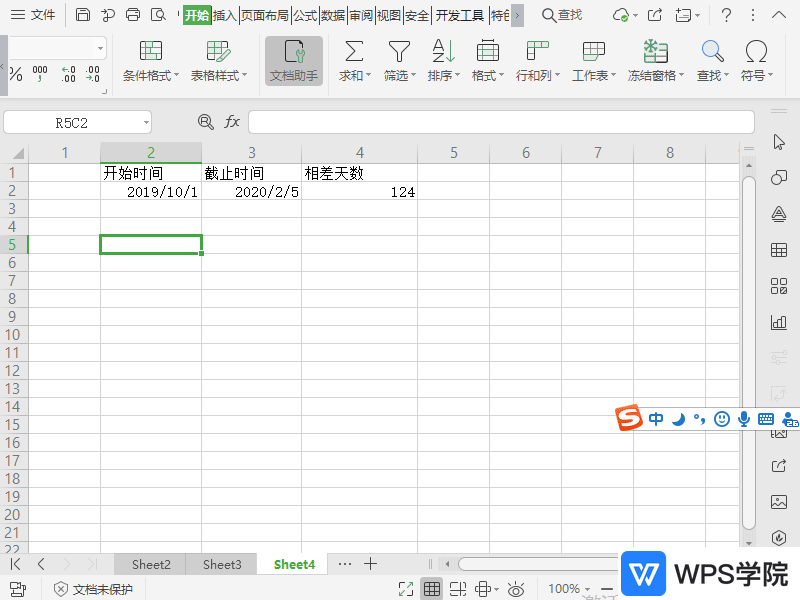The width and height of the screenshot is (800, 600).
Task: Click the undo/redo icon beside Save
Action: [108, 15]
